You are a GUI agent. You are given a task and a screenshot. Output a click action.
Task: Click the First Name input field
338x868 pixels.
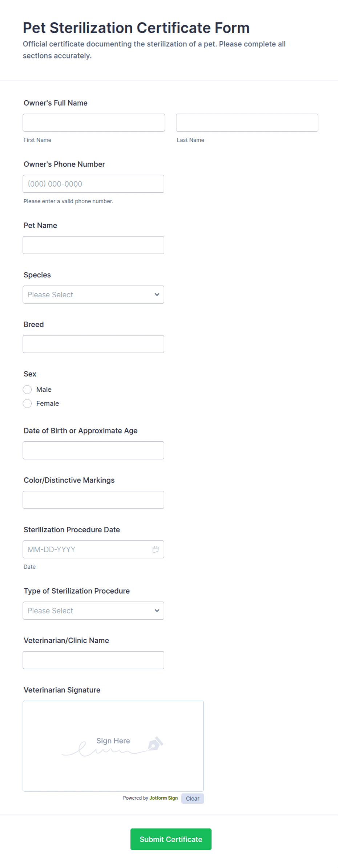[94, 123]
